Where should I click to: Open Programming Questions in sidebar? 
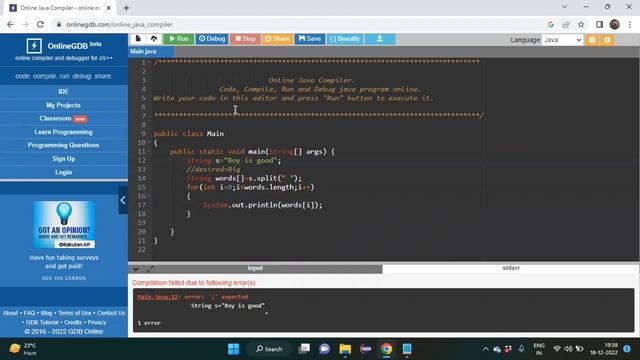pyautogui.click(x=63, y=145)
